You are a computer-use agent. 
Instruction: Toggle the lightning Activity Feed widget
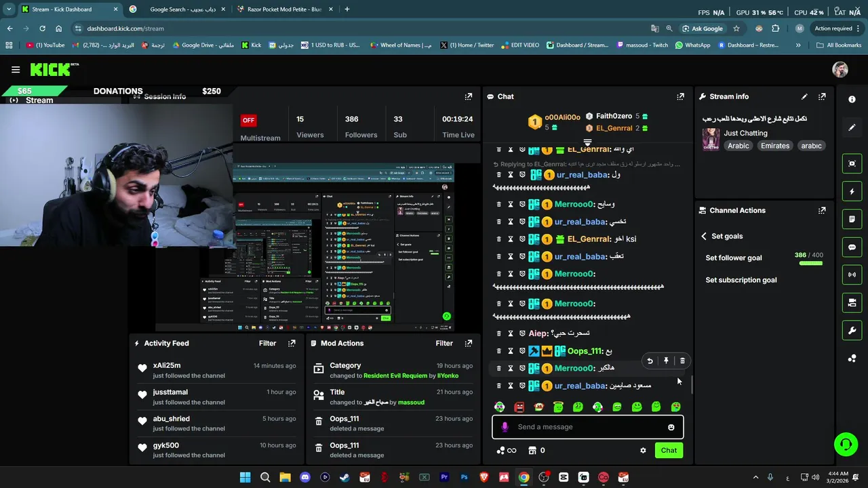(x=852, y=192)
